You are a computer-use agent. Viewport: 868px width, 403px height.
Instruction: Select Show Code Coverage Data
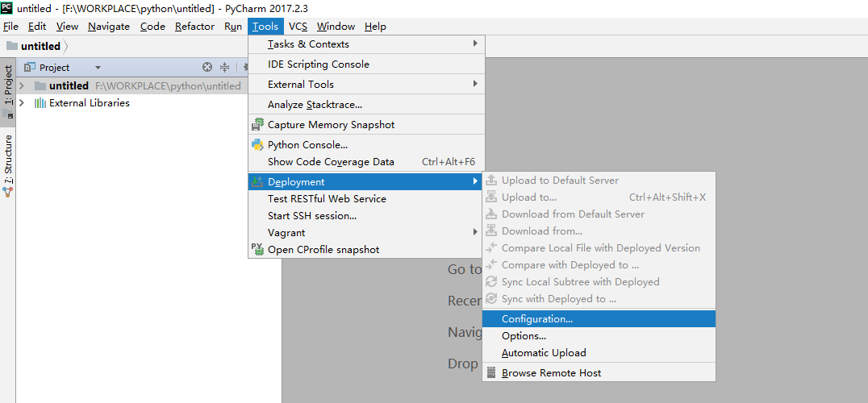coord(366,162)
